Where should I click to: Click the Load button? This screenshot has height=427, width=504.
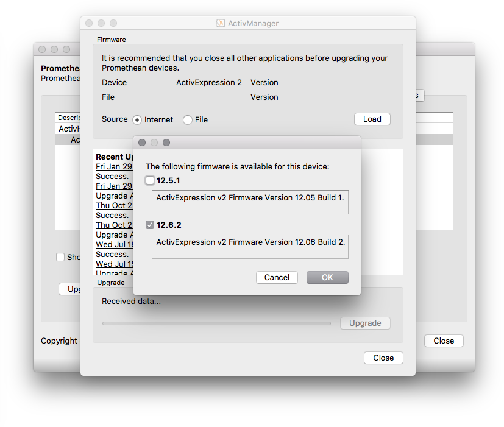click(x=372, y=119)
